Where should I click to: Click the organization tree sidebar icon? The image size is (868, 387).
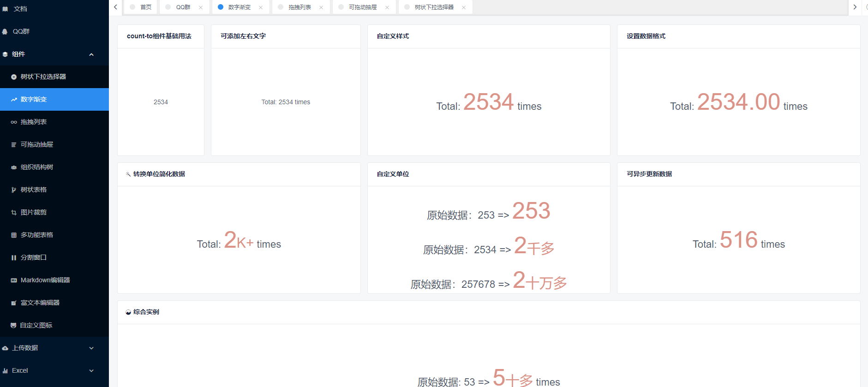14,167
